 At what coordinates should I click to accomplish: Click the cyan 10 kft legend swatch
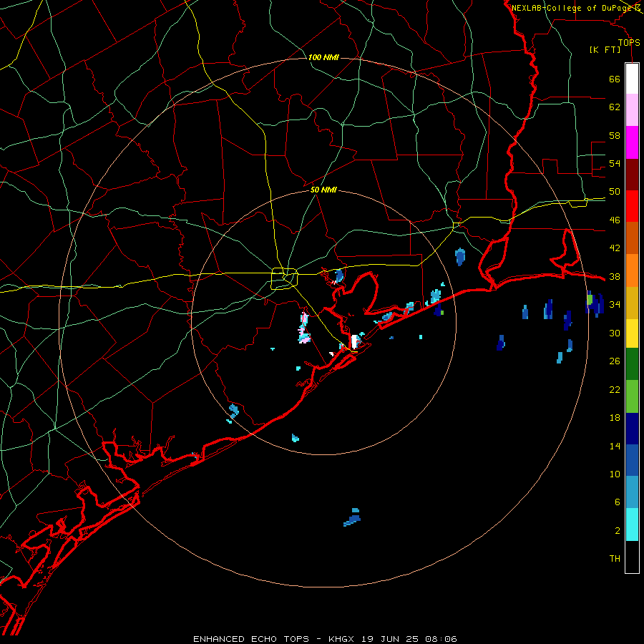[x=632, y=525]
